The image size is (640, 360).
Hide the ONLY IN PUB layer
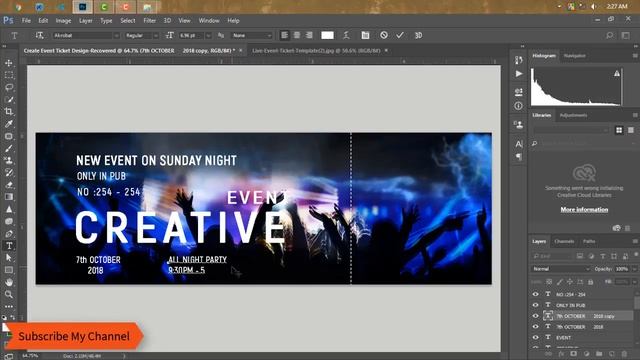(536, 305)
